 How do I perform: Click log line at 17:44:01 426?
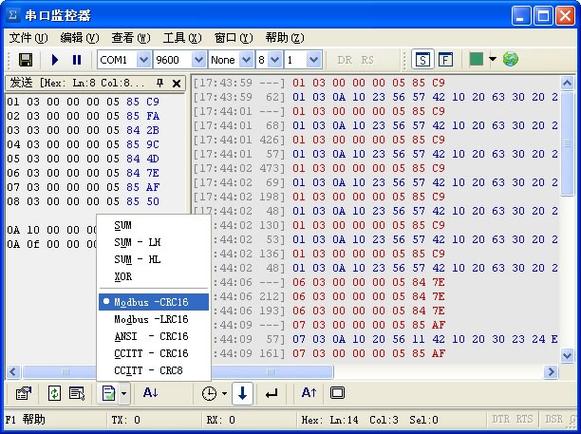point(319,140)
